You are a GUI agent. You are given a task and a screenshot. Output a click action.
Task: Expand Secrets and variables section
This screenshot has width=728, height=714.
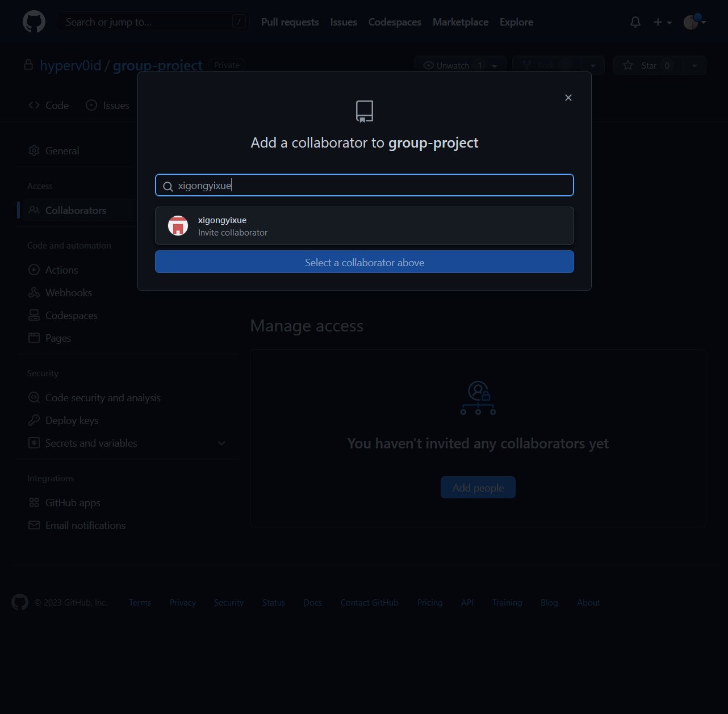tap(221, 443)
